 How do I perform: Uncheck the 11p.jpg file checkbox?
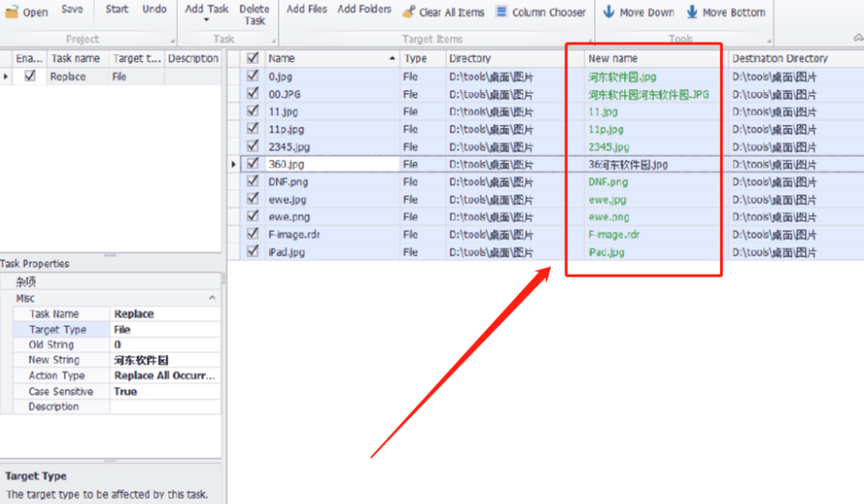click(253, 129)
